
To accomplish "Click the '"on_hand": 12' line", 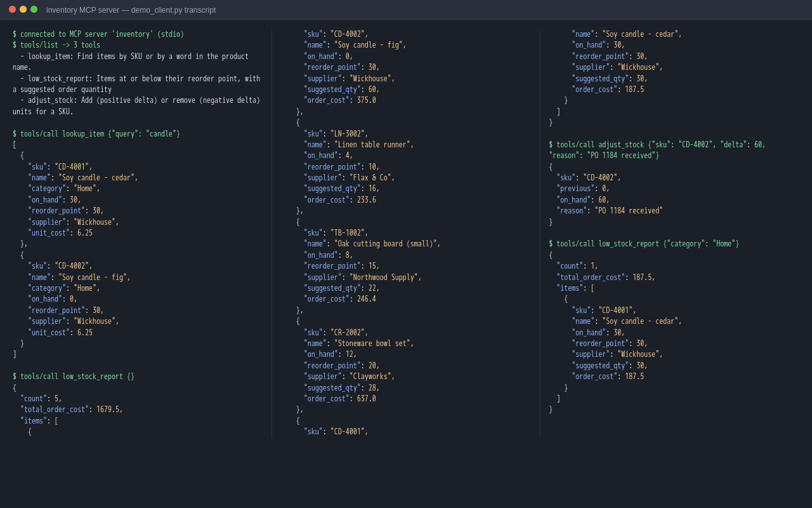I will tap(331, 354).
